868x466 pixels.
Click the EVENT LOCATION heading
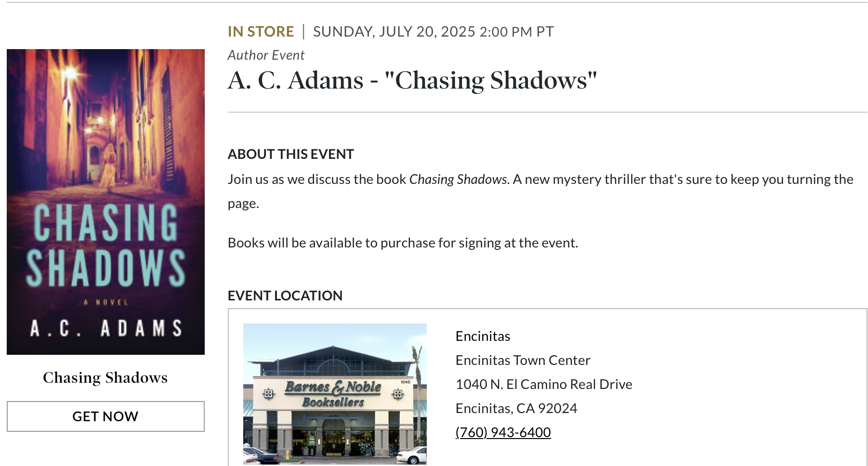285,296
